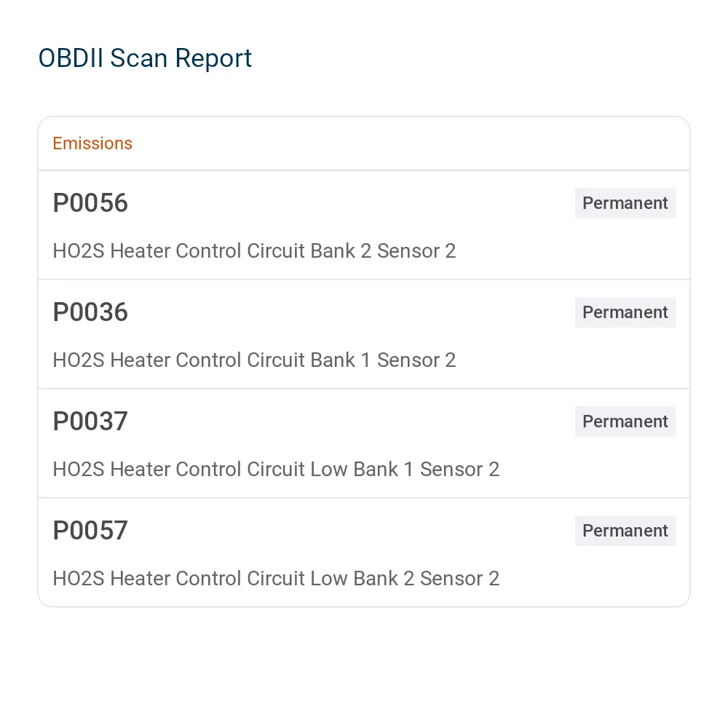Click the word OBDII in the title

[x=71, y=58]
